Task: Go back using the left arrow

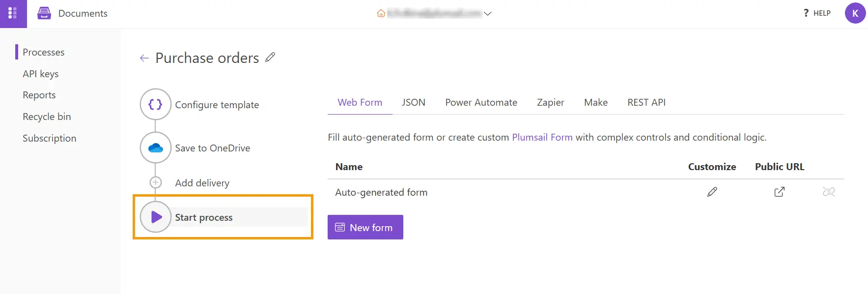Action: coord(144,58)
